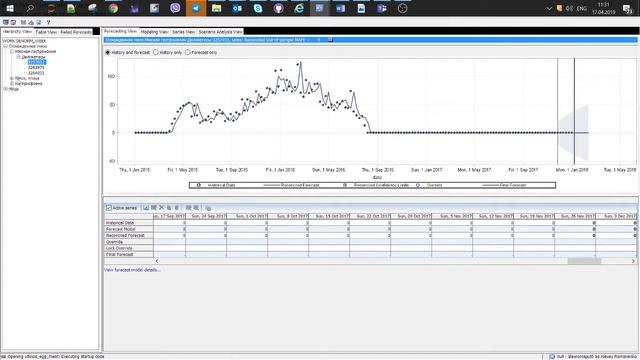
Task: Collapse the tree node containing 3263970
Action: click(18, 57)
